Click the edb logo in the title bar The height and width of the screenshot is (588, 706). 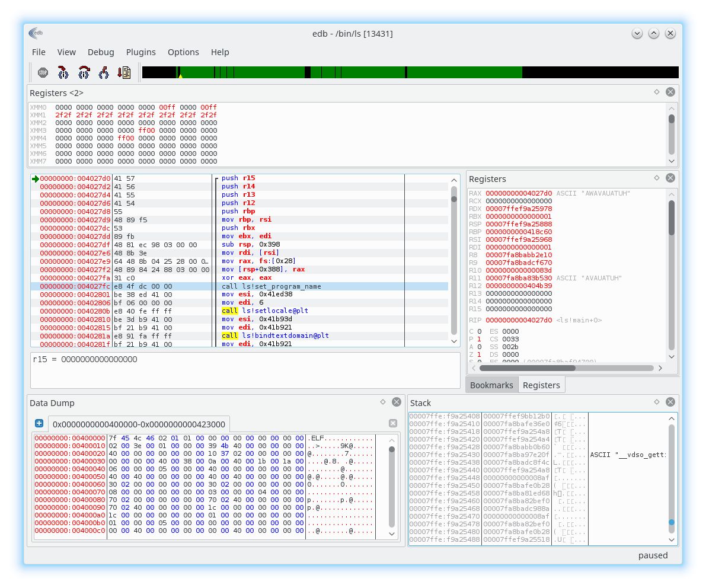point(36,33)
